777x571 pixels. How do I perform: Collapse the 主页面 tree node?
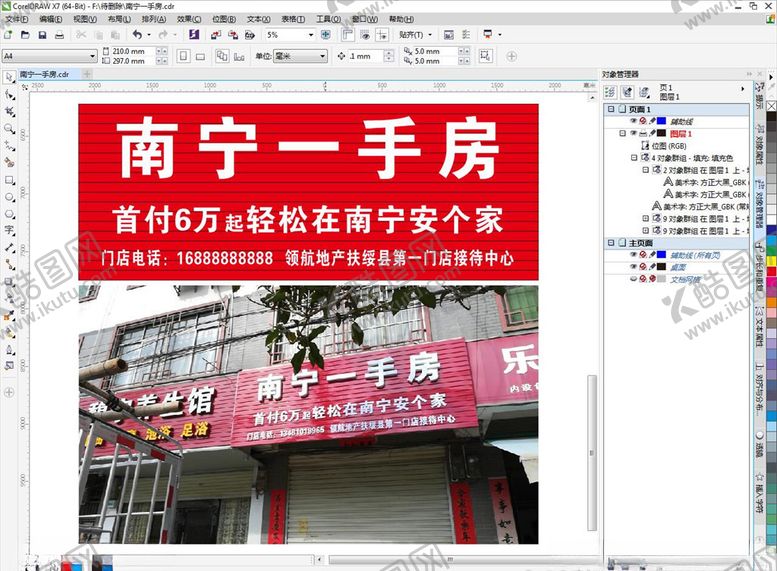[611, 243]
